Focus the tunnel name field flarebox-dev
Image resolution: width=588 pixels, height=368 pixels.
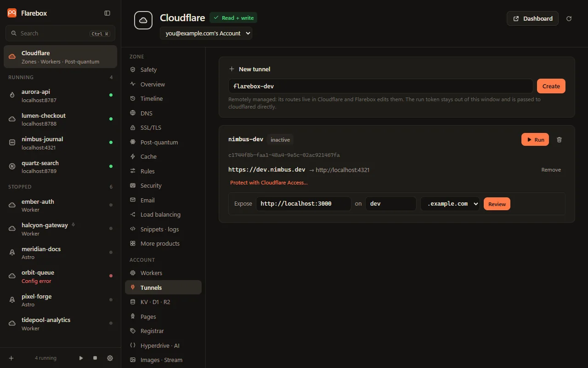[380, 86]
